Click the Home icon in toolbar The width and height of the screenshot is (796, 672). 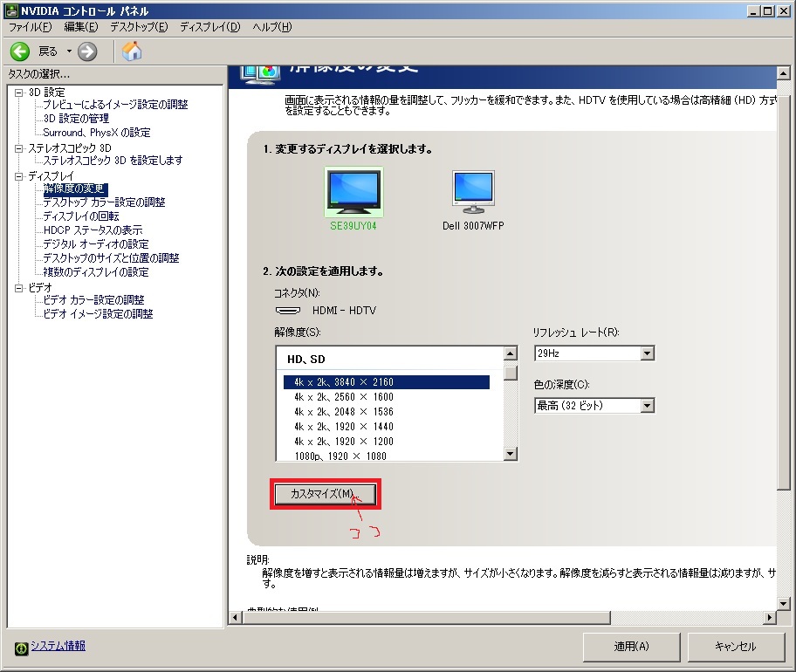click(x=132, y=51)
